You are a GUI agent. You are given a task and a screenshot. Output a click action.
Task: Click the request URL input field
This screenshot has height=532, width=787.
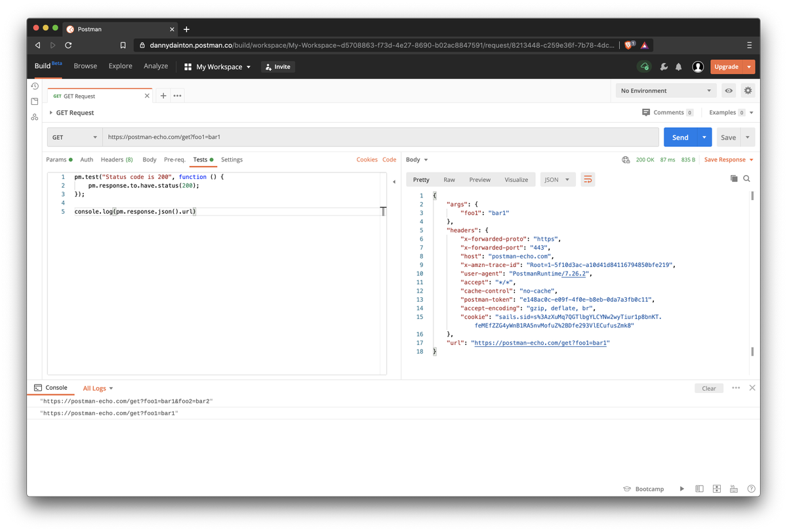tap(380, 137)
